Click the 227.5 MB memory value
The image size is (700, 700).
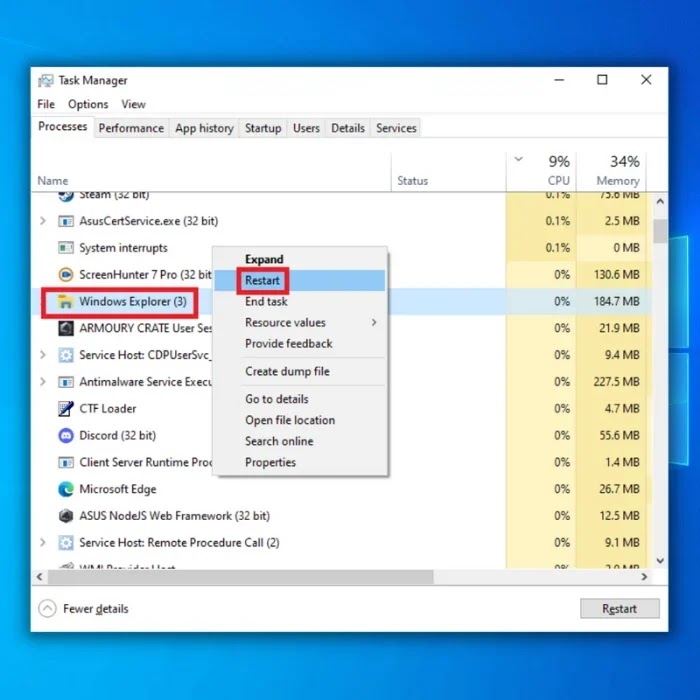(x=617, y=382)
